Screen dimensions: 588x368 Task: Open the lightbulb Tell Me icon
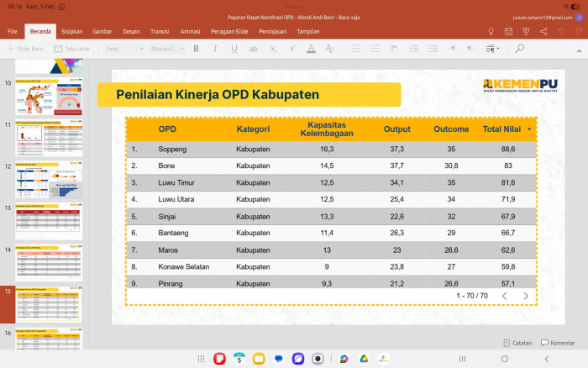click(491, 31)
